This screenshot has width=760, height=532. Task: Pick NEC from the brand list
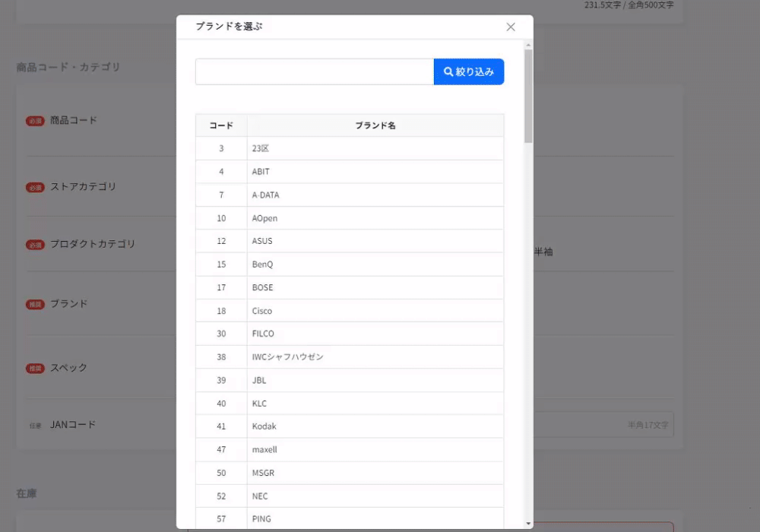pyautogui.click(x=350, y=496)
